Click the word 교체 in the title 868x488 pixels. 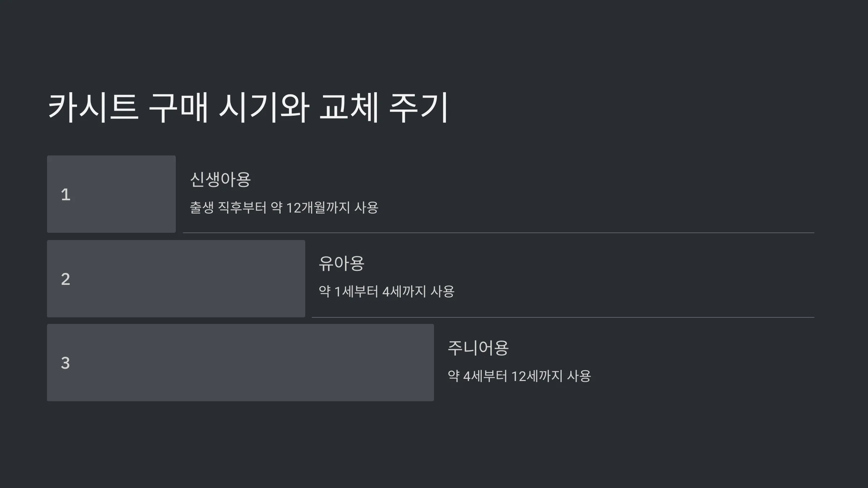[349, 107]
